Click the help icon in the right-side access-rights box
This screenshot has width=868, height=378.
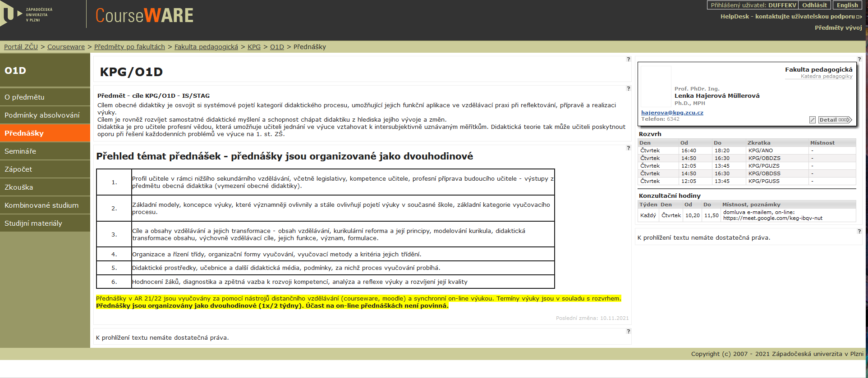point(859,231)
